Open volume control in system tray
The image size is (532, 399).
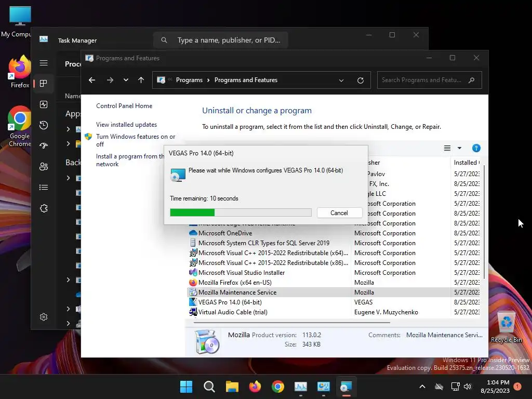468,387
